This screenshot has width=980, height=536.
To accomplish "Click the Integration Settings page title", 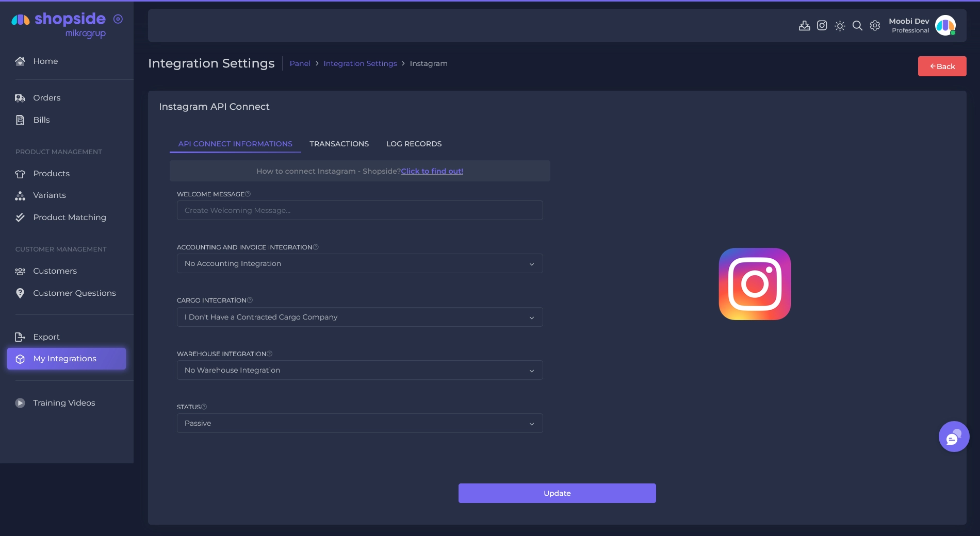I will point(211,63).
